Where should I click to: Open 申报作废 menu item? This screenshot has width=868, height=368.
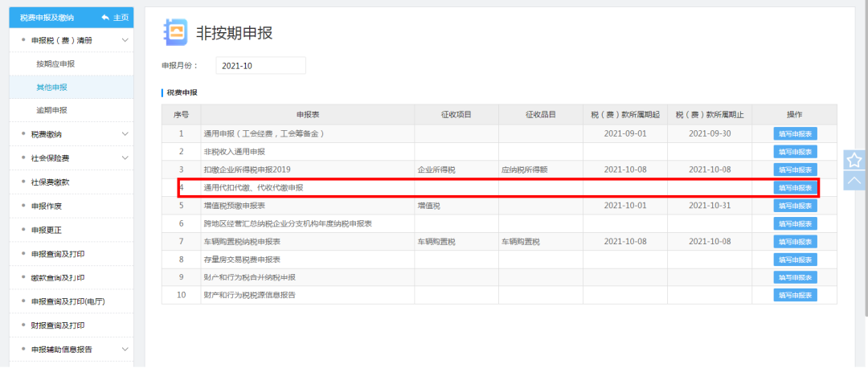[x=46, y=206]
